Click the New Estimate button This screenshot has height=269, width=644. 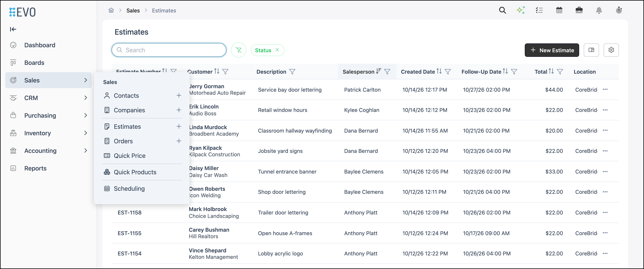(x=552, y=50)
